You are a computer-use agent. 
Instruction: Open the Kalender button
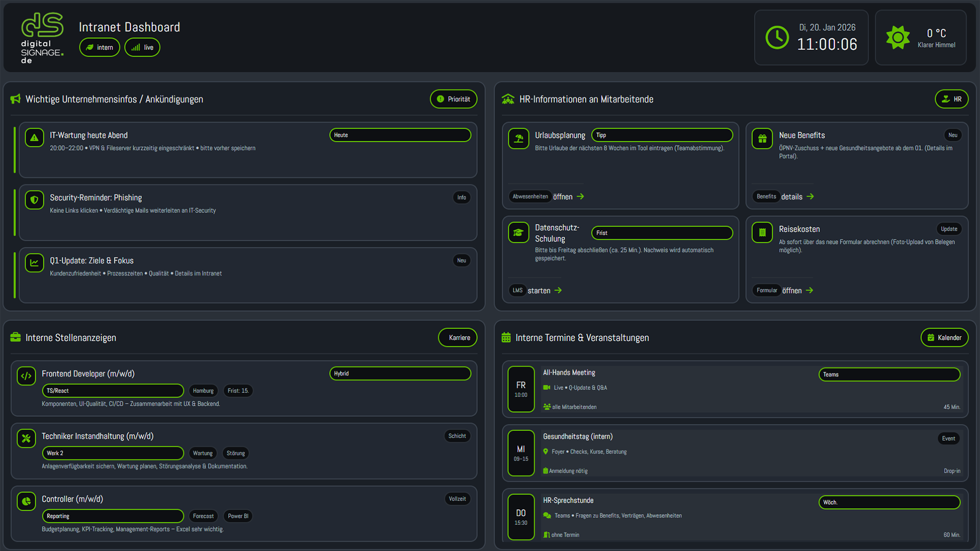pyautogui.click(x=944, y=337)
